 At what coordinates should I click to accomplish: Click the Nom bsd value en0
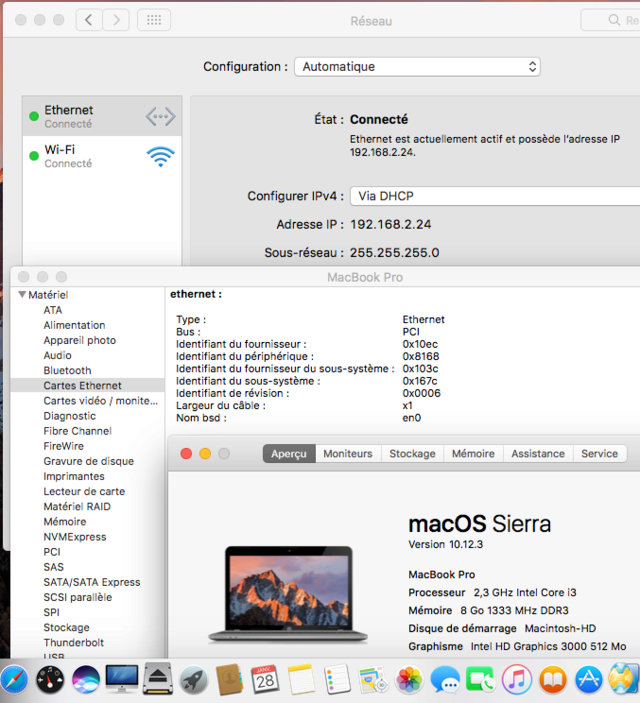click(412, 418)
